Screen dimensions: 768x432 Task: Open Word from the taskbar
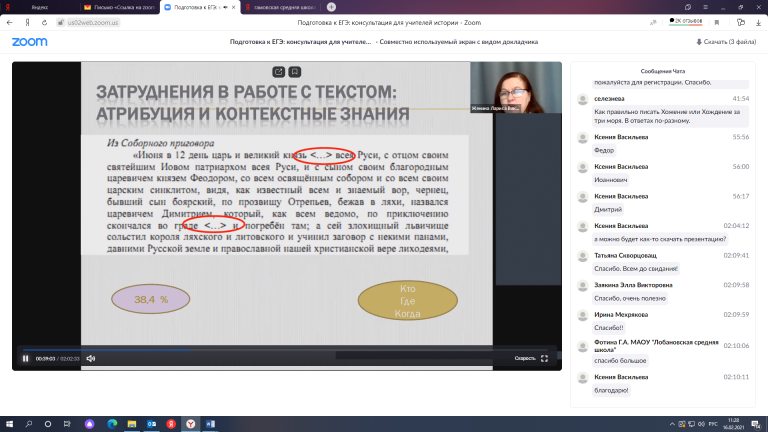(210, 424)
